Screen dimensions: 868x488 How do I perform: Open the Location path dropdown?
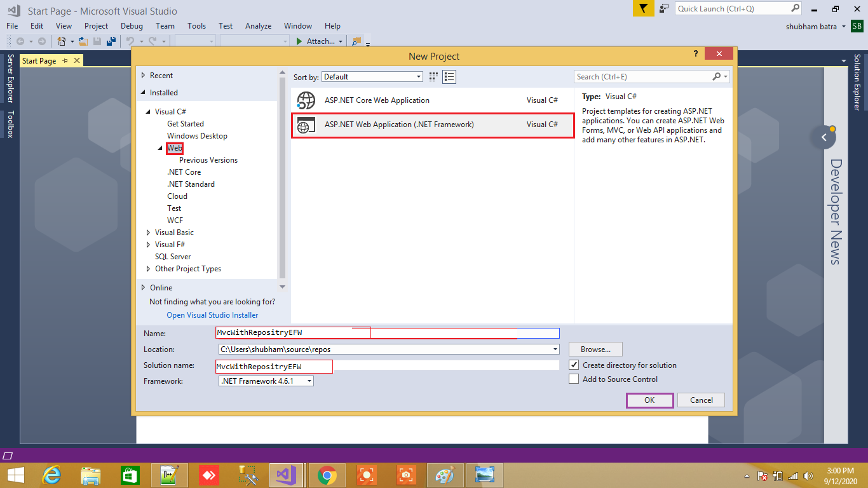pyautogui.click(x=555, y=349)
